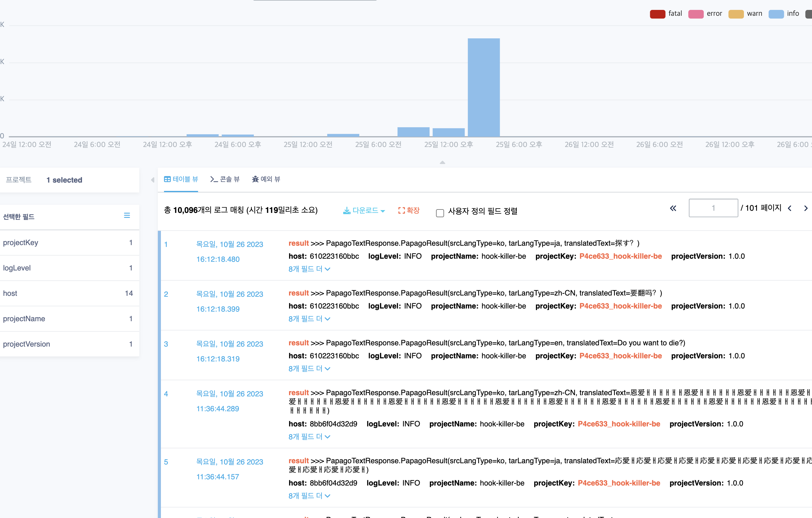812x518 pixels.
Task: Switch to the 콘솔 뷰 tab
Action: (225, 179)
